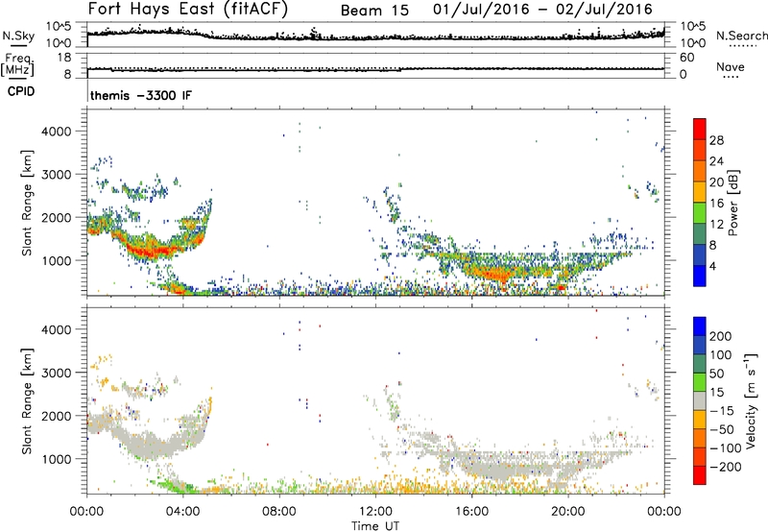Click the '08:00' time tick label
768x532 pixels.
pos(279,512)
